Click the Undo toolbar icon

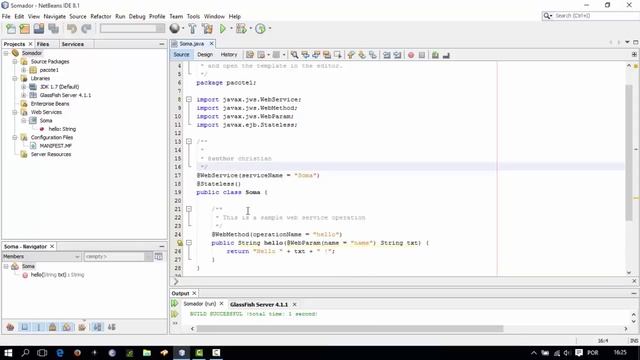tap(72, 29)
